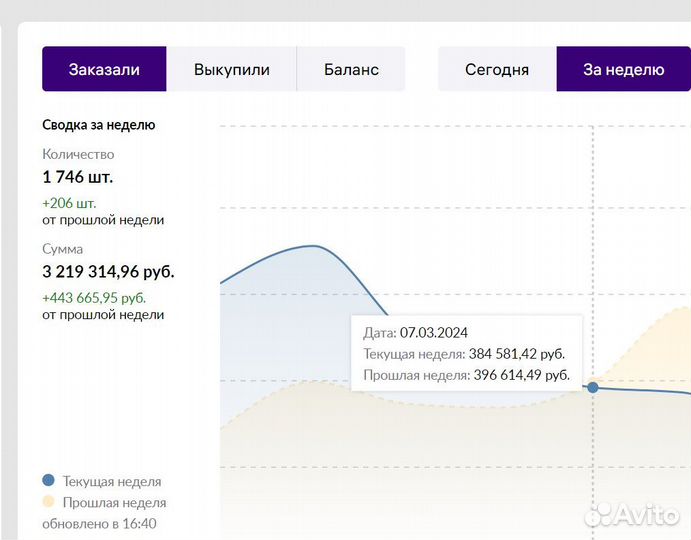This screenshot has width=691, height=540.
Task: Toggle the Текущая неделя legend label
Action: (x=111, y=481)
